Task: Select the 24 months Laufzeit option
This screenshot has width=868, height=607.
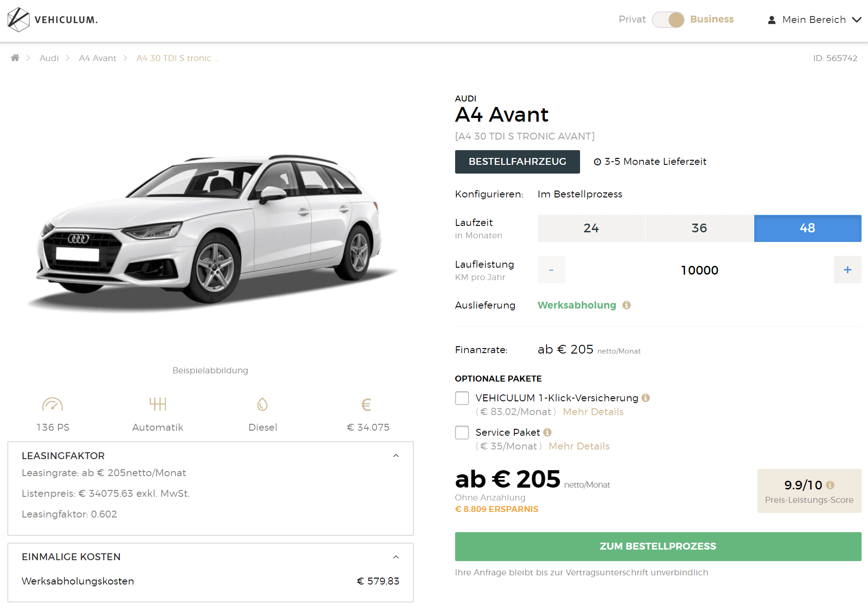Action: tap(591, 228)
